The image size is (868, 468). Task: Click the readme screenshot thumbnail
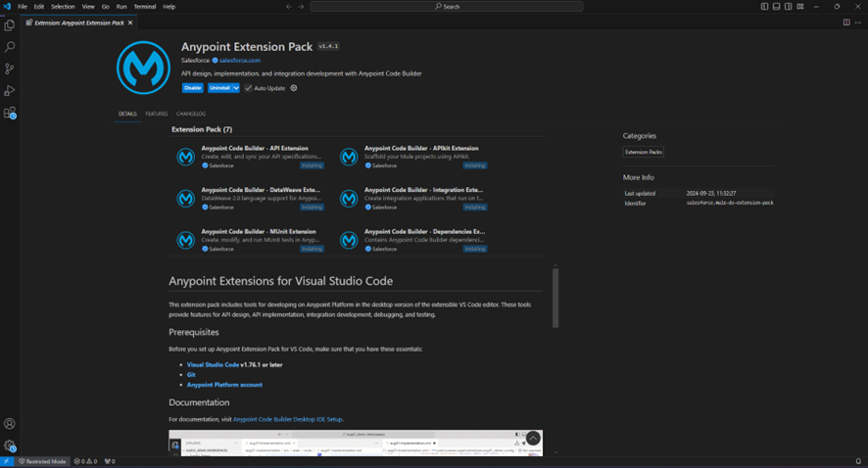(356, 444)
